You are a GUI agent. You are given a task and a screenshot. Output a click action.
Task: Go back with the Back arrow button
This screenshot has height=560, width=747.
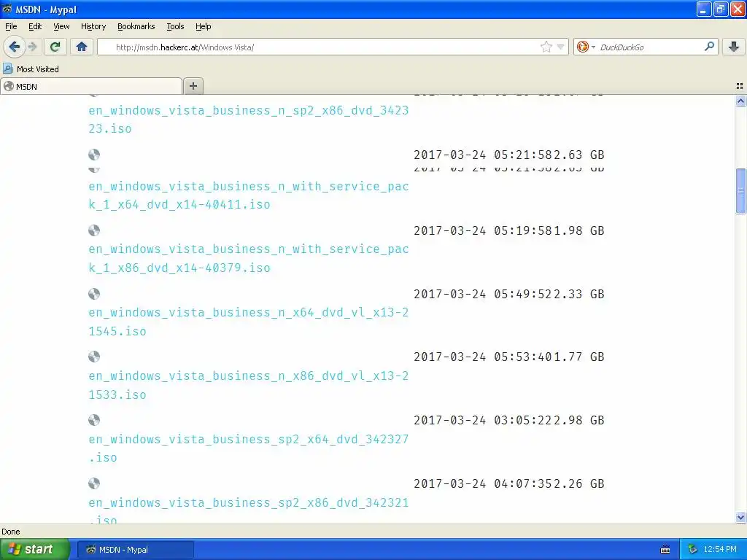coord(14,47)
